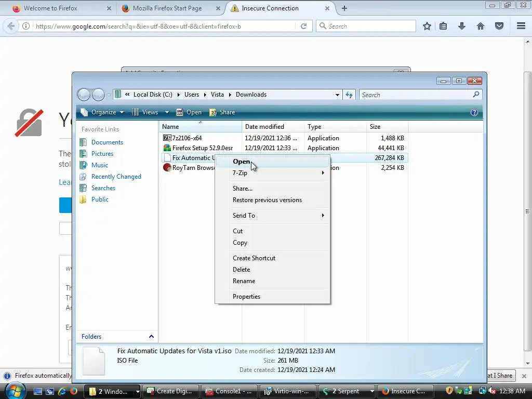Image resolution: width=532 pixels, height=399 pixels.
Task: Expand the Send To submenu
Action: [x=272, y=216]
